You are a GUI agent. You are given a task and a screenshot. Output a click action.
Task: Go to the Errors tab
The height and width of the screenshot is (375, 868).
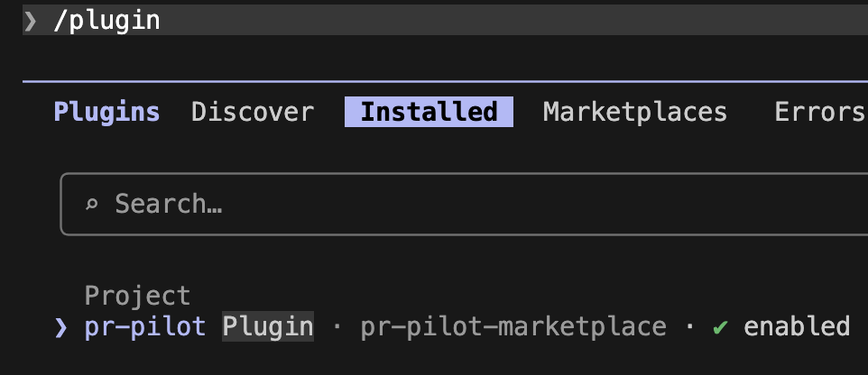point(819,112)
